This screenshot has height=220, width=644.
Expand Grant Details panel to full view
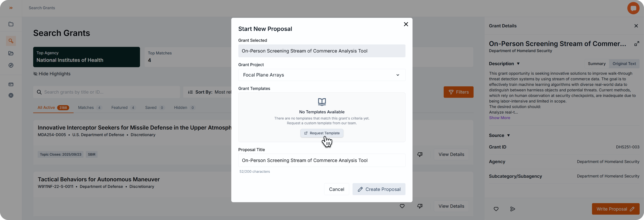(636, 44)
